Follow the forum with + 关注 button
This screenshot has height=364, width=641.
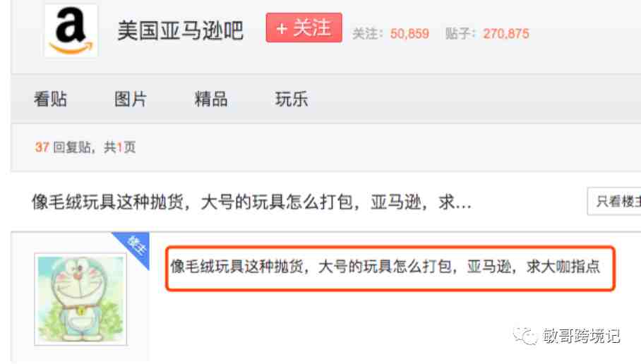(304, 28)
